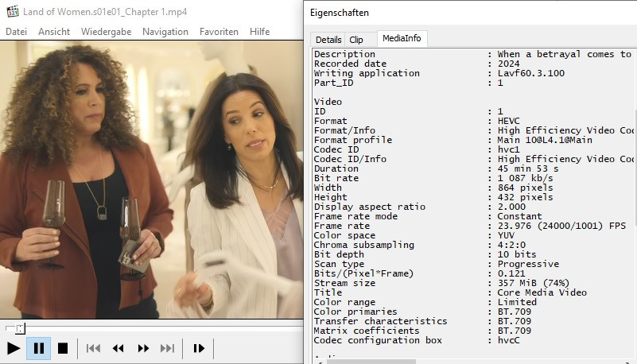Click the 'Lavf60.3.100' writing application value
The width and height of the screenshot is (637, 364).
point(531,73)
